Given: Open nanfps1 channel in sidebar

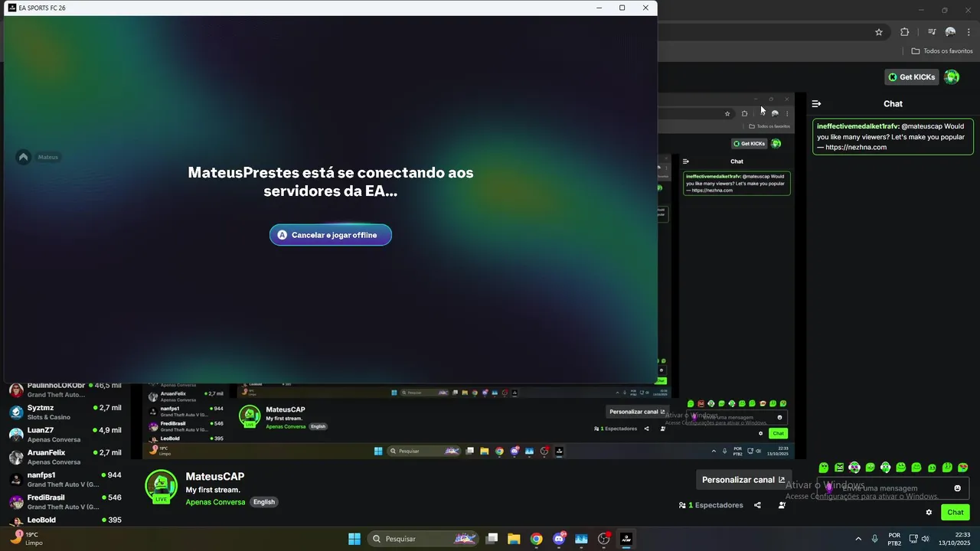Looking at the screenshot, I should [x=65, y=480].
